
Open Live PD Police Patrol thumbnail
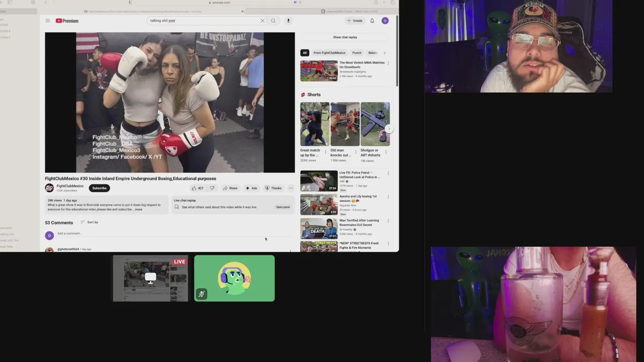click(319, 181)
